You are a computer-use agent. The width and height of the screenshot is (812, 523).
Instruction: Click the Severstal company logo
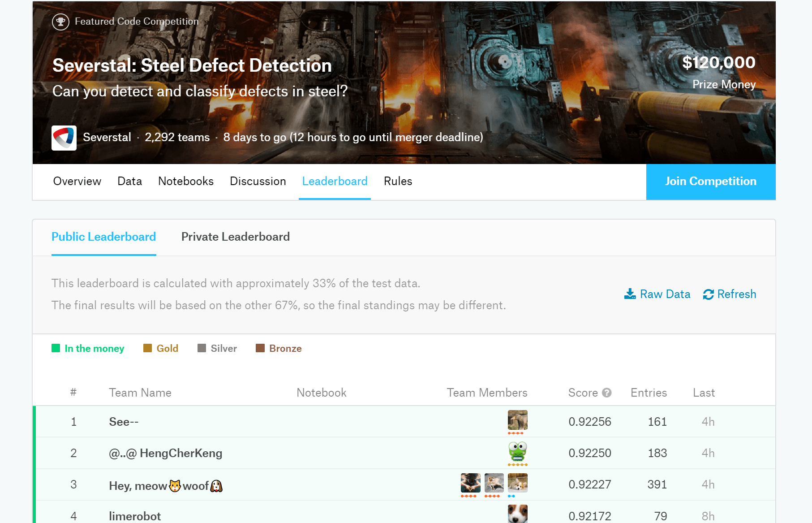coord(64,138)
